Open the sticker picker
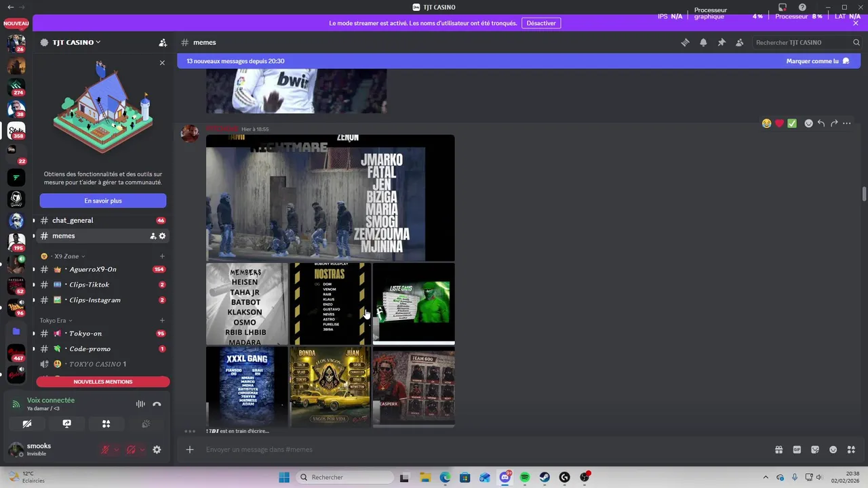 pyautogui.click(x=815, y=449)
